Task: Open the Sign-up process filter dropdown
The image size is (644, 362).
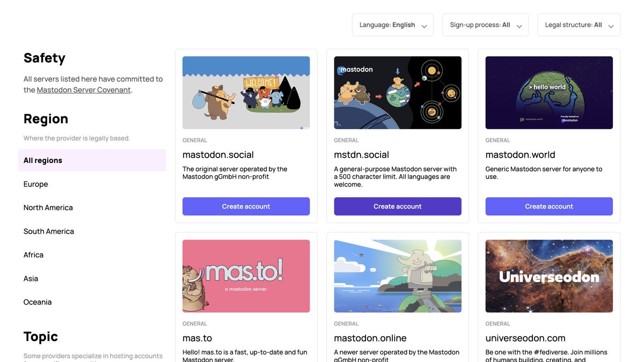Action: pos(485,25)
